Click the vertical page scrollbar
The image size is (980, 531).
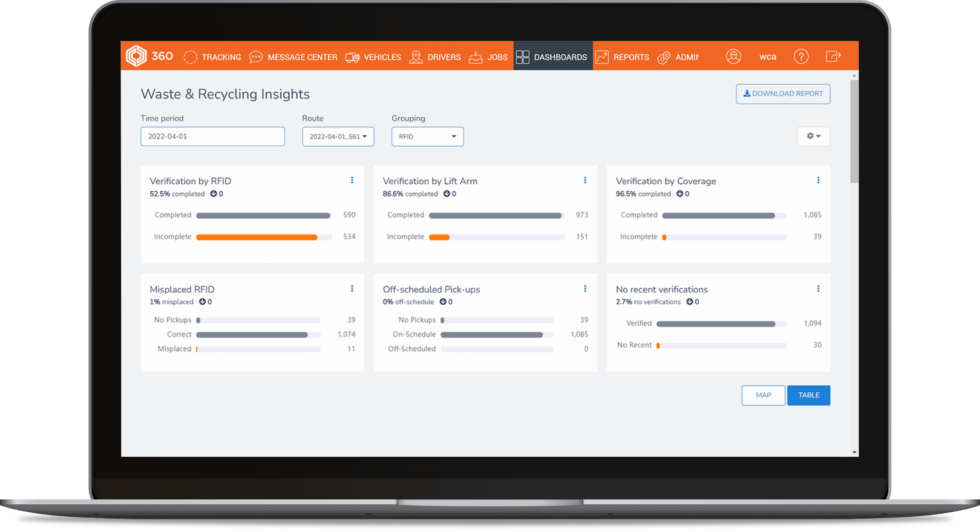[853, 130]
